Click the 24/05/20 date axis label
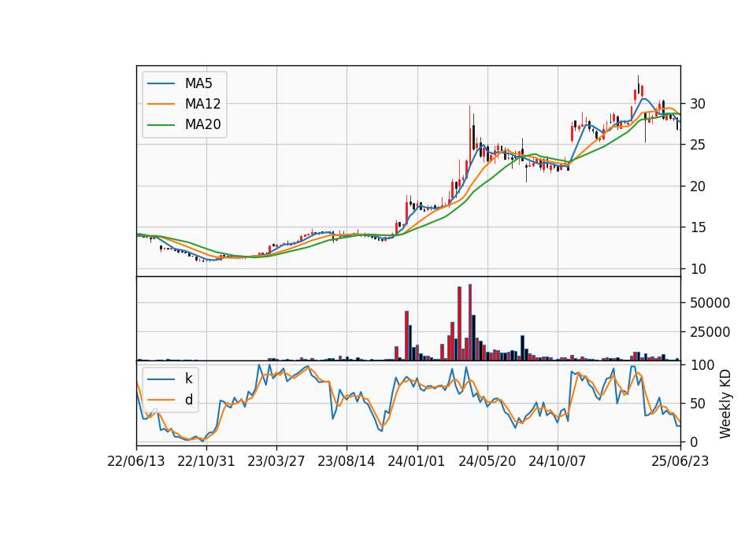Image resolution: width=756 pixels, height=543 pixels. (487, 461)
